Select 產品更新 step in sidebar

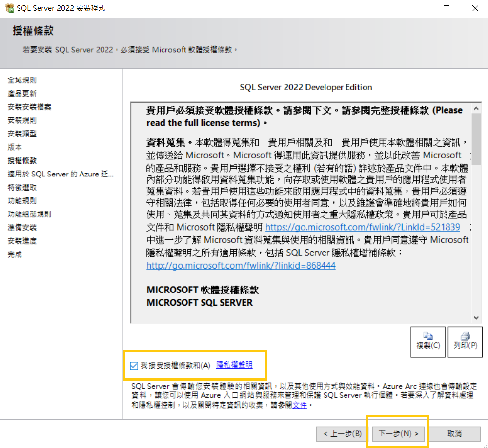coord(22,94)
